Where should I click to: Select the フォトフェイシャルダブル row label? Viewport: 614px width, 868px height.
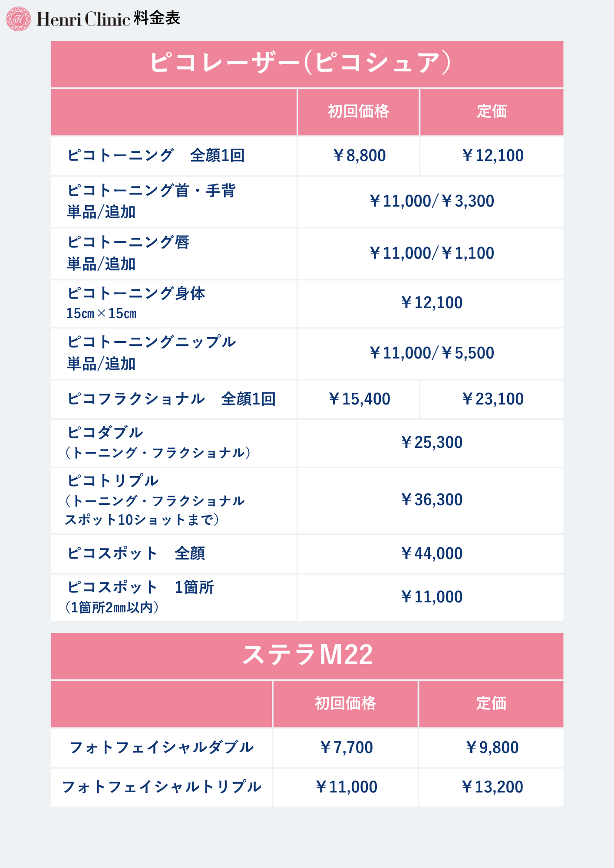pyautogui.click(x=162, y=747)
